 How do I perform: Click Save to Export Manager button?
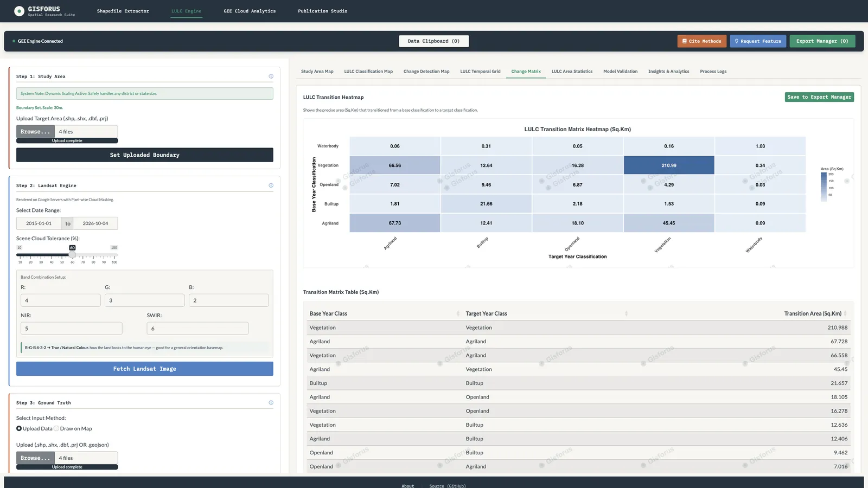tap(819, 97)
